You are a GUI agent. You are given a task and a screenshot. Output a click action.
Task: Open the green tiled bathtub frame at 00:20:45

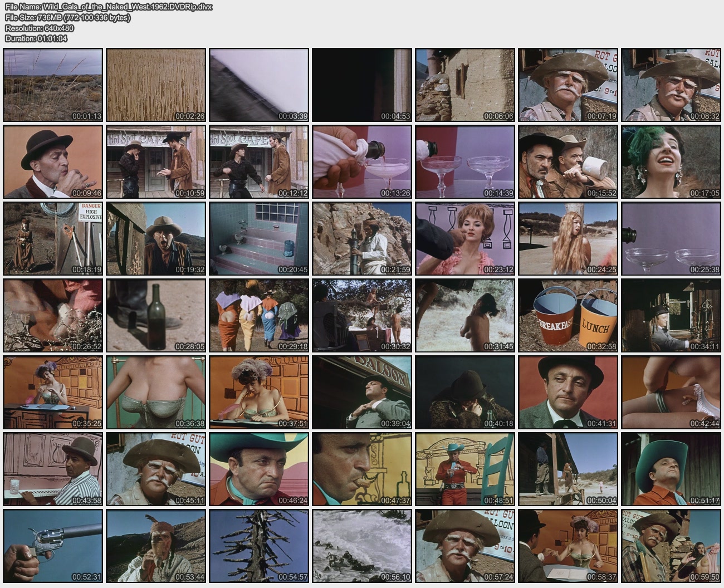tap(259, 238)
